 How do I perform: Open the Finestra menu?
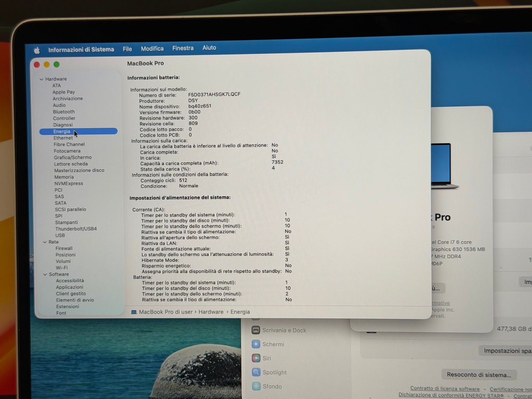pos(183,48)
